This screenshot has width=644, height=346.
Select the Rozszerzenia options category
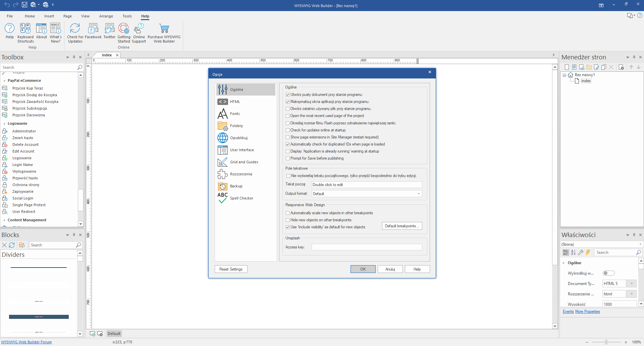pyautogui.click(x=246, y=174)
